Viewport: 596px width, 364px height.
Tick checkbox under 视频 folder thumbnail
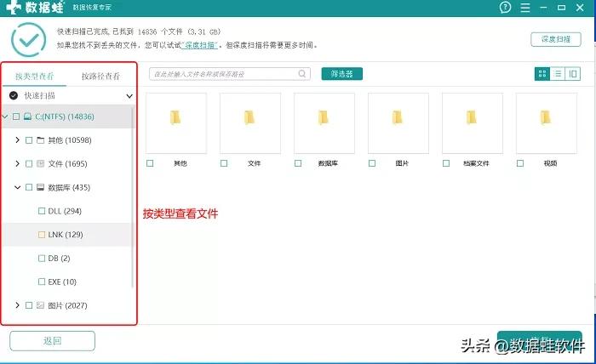click(520, 163)
